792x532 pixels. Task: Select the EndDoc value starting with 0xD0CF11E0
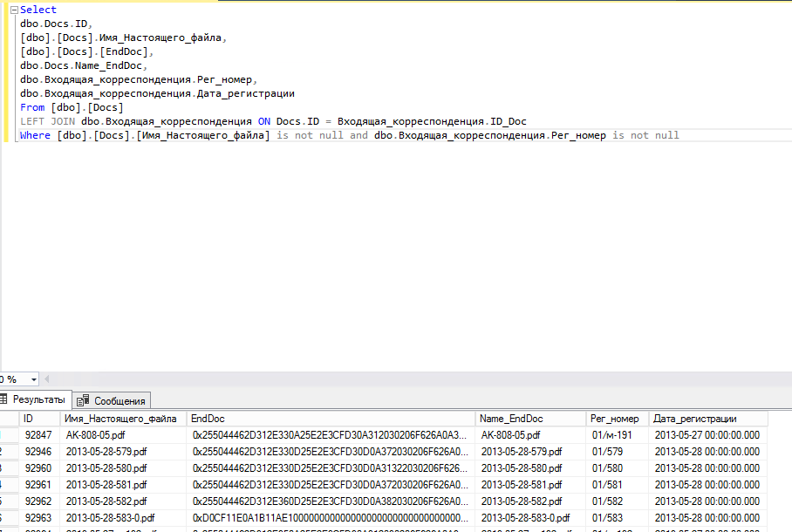pos(331,518)
